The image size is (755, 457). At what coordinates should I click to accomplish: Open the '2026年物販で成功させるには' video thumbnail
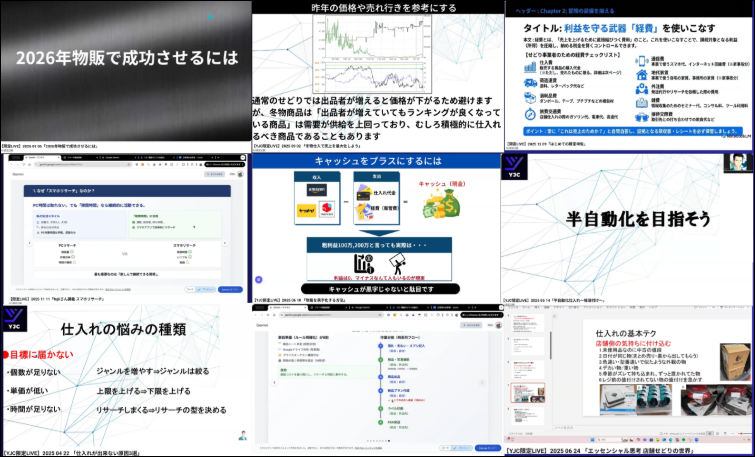(126, 71)
